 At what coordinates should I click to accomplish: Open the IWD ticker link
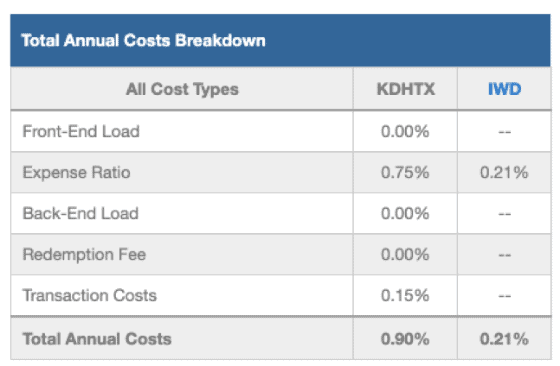(x=504, y=89)
